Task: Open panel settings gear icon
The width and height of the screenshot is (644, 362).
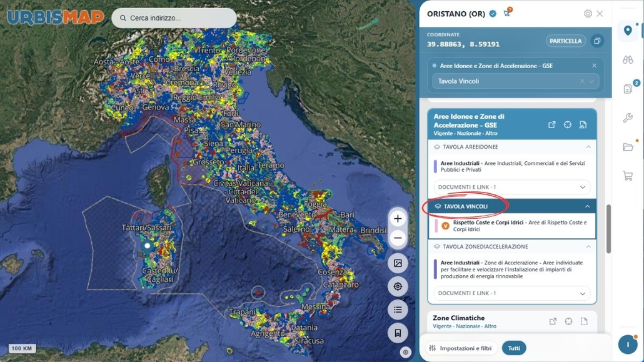Action: pos(588,14)
